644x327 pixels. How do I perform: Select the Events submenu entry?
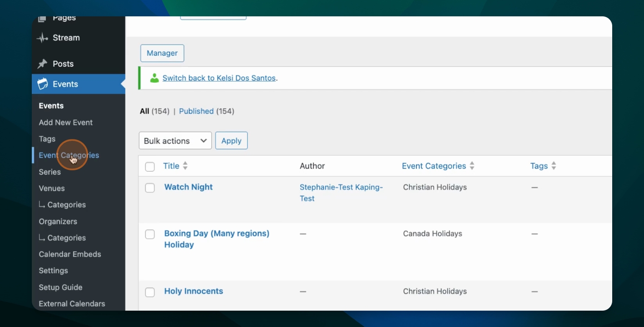pyautogui.click(x=51, y=106)
